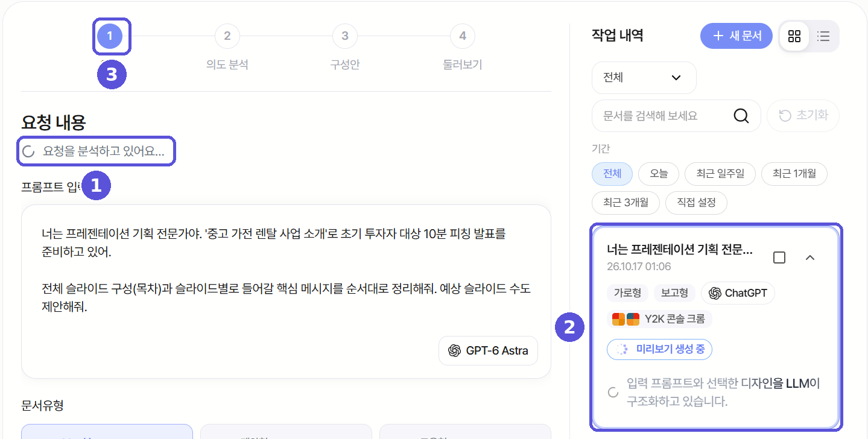The height and width of the screenshot is (439, 868).
Task: Click the 보고형 tag
Action: (x=674, y=293)
